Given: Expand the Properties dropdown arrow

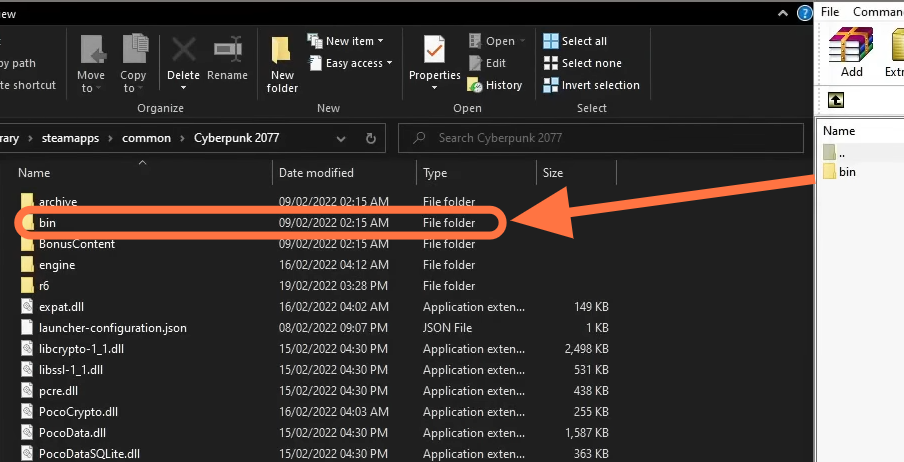Looking at the screenshot, I should [434, 88].
